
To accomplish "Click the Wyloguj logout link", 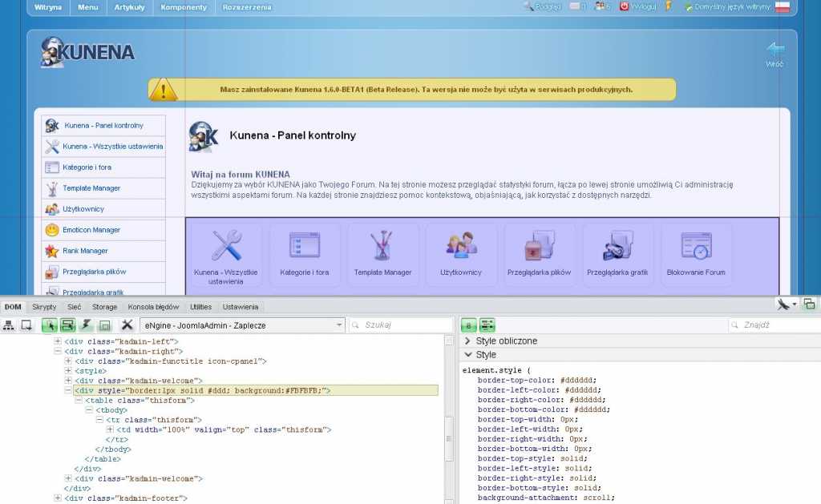I will (x=637, y=6).
